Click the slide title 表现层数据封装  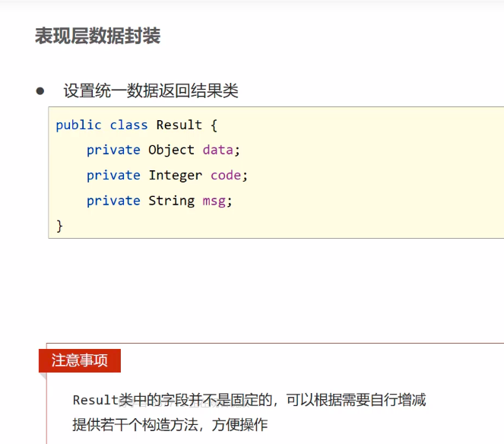tap(97, 36)
